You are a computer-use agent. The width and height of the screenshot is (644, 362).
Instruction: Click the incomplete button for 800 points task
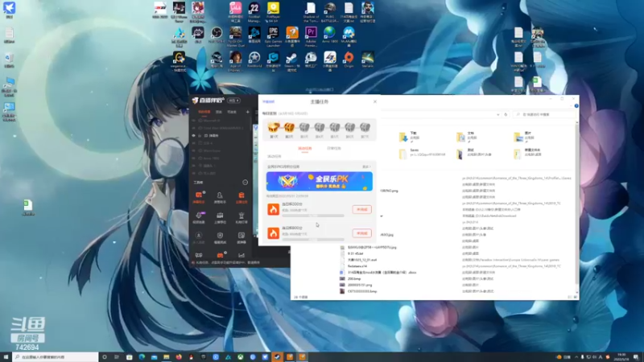pyautogui.click(x=361, y=233)
